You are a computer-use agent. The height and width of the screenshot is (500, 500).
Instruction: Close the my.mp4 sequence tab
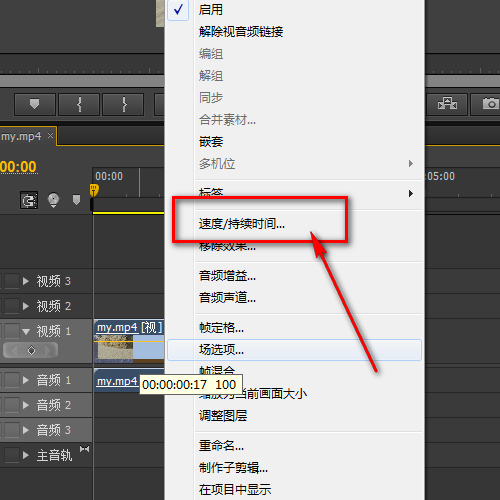50,136
